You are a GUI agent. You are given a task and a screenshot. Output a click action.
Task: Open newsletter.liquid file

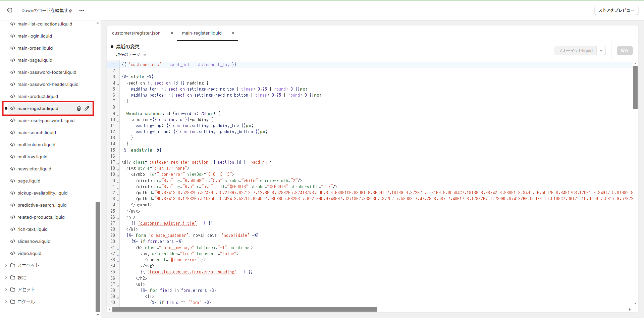coord(34,169)
